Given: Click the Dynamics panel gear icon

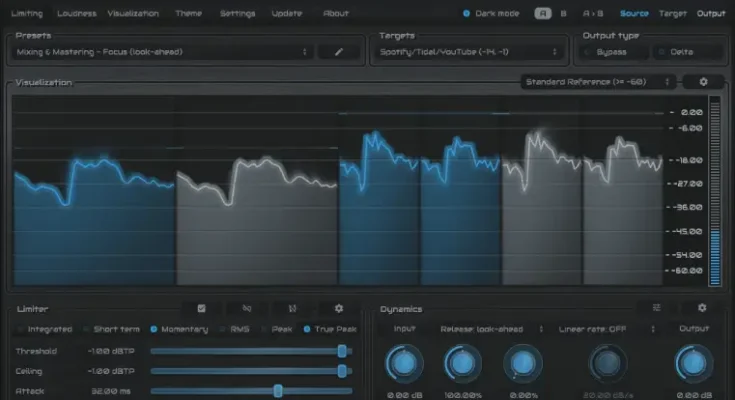Looking at the screenshot, I should pyautogui.click(x=702, y=309).
